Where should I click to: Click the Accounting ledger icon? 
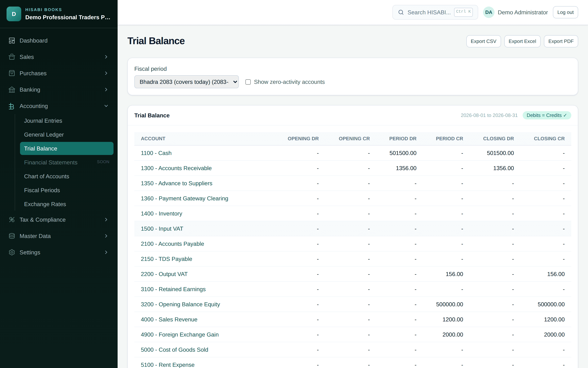point(12,106)
